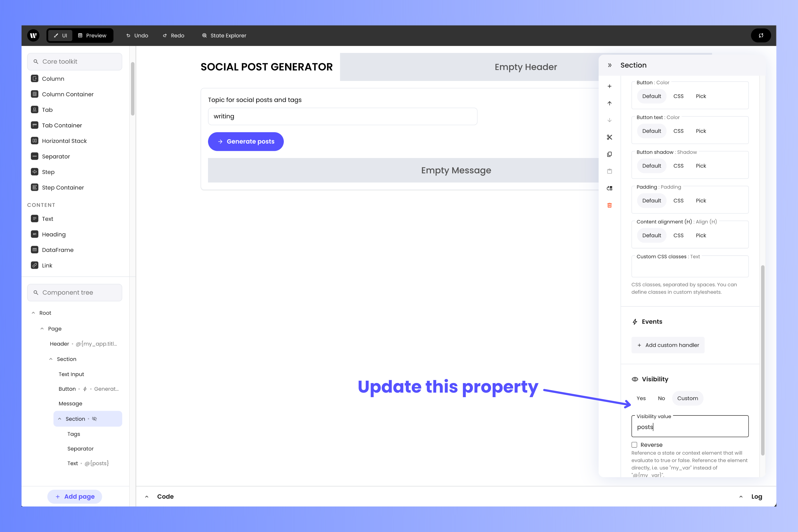Screen dimensions: 798x532
Task: Collapse the Section settings panel
Action: 610,65
